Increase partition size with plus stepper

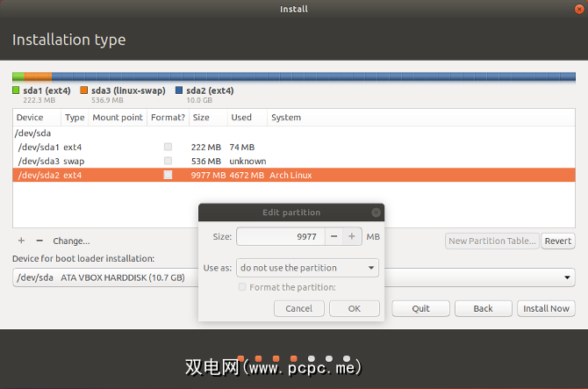352,236
